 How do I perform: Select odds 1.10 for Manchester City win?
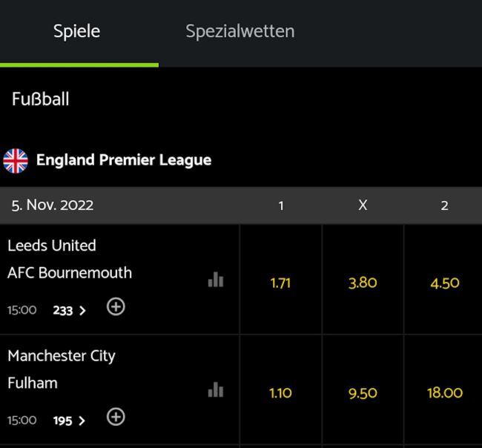(x=280, y=393)
